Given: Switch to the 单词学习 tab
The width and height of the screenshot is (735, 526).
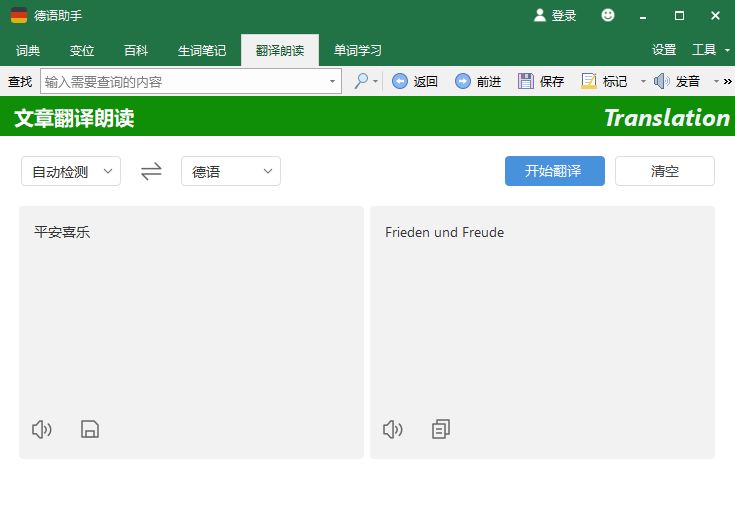Looking at the screenshot, I should 358,50.
